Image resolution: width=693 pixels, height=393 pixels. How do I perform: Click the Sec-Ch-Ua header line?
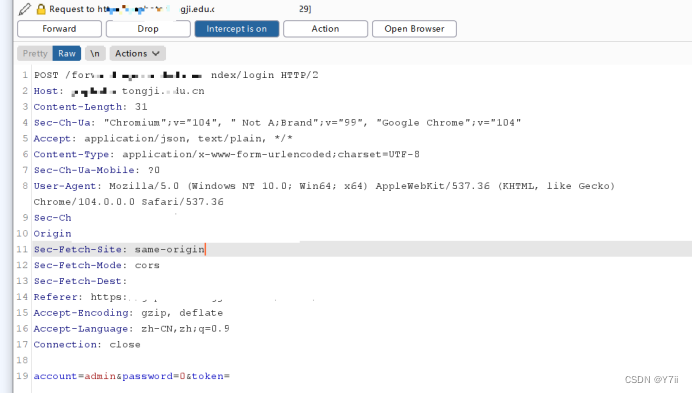(x=278, y=123)
